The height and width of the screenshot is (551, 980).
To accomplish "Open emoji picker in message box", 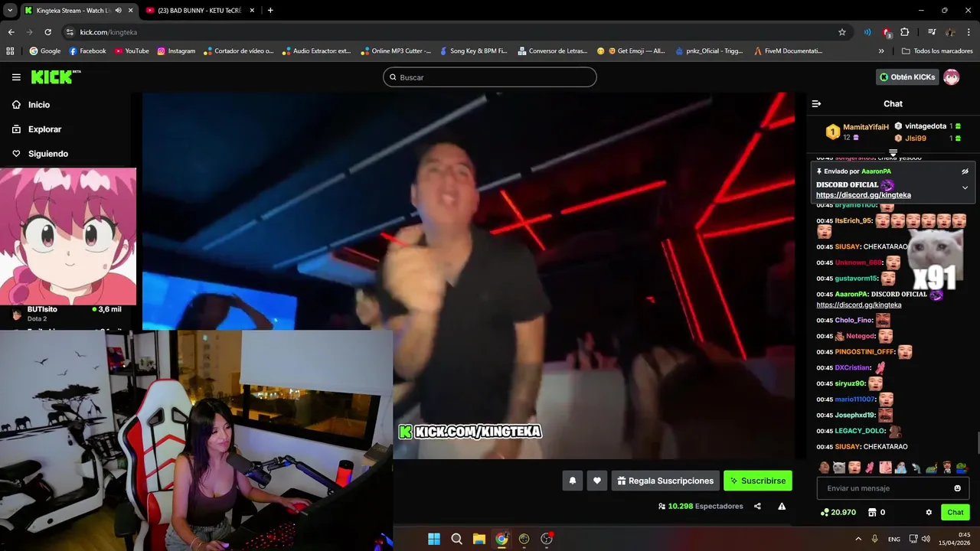I will tap(957, 488).
